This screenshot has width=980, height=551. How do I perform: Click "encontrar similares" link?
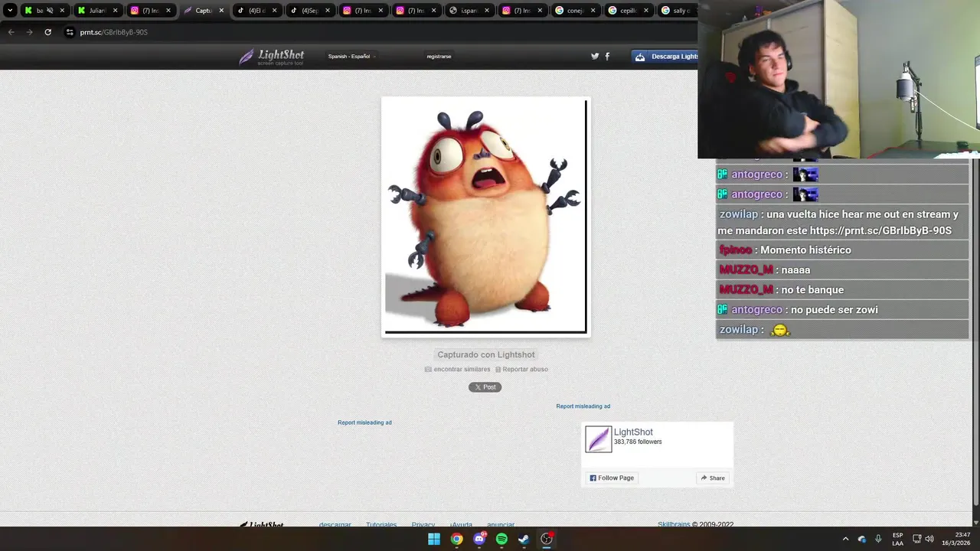pos(458,370)
